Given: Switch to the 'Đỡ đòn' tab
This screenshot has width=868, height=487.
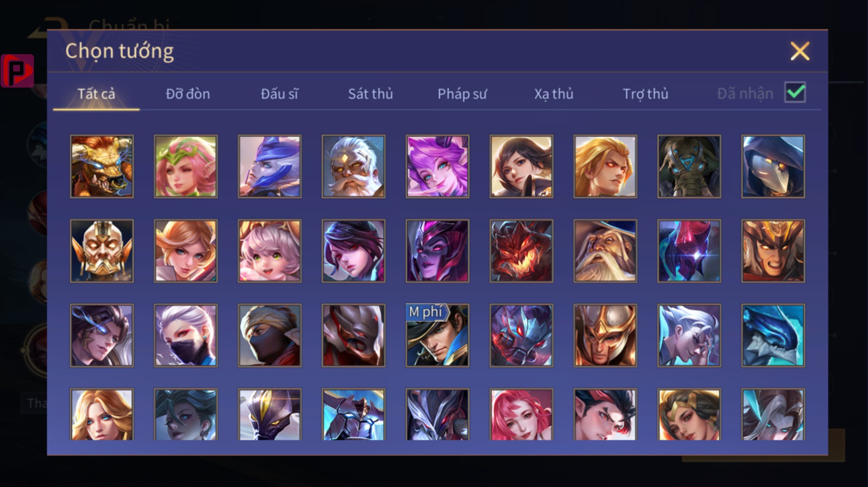Looking at the screenshot, I should pos(188,94).
